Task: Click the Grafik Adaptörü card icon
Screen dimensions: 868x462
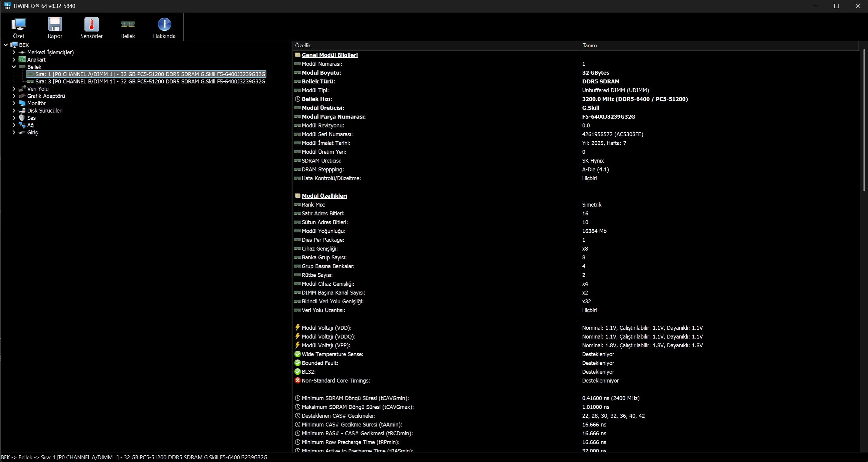Action: tap(22, 96)
